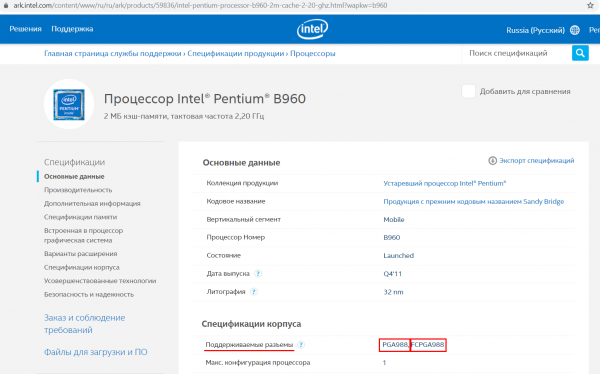Open the Поддержка menu
The width and height of the screenshot is (600, 374).
point(72,29)
